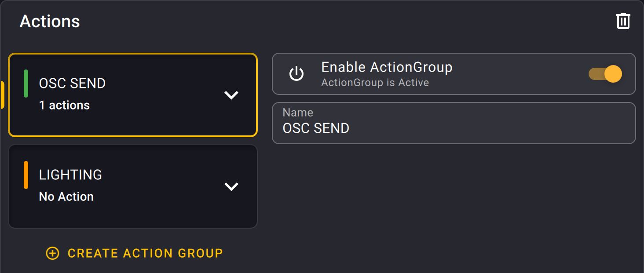Click the "No Action" text under LIGHTING
The height and width of the screenshot is (273, 644).
tap(66, 197)
